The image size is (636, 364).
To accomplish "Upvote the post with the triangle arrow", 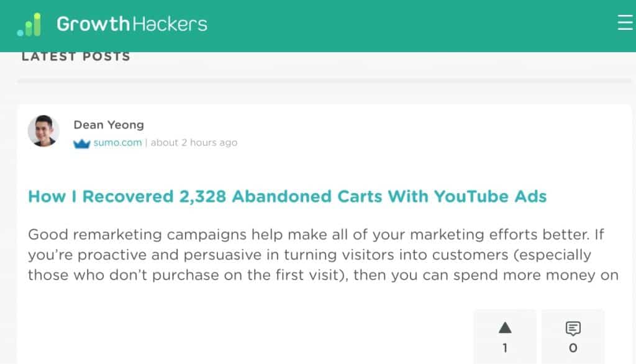I will (505, 327).
